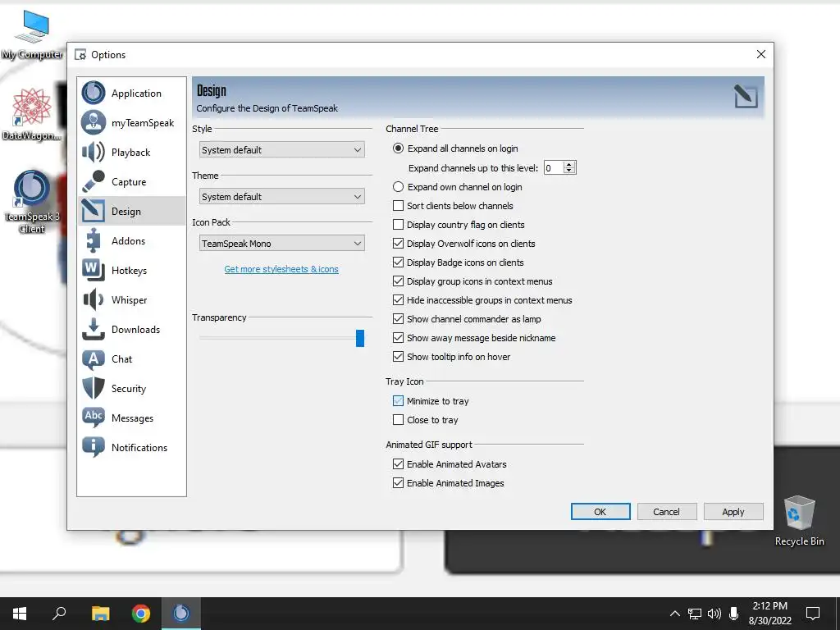840x630 pixels.
Task: Open the Icon Pack dropdown
Action: (x=282, y=243)
